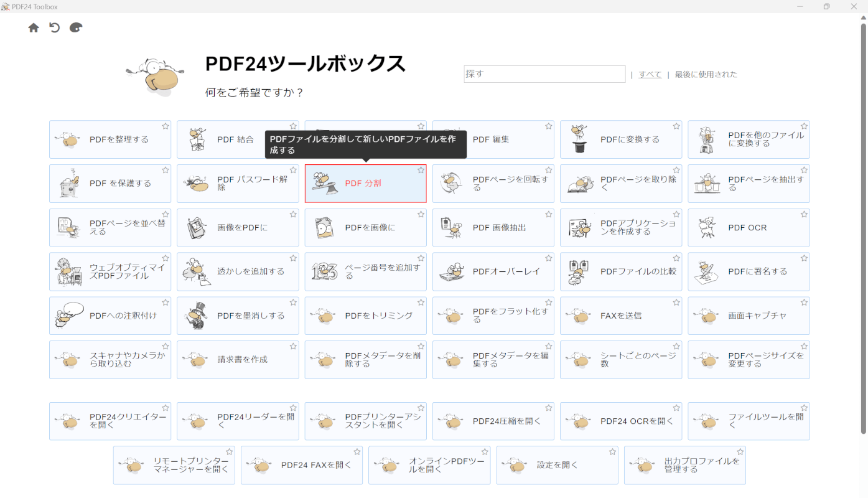Open the PDFを墨消しする tool
868x498 pixels.
pyautogui.click(x=238, y=316)
